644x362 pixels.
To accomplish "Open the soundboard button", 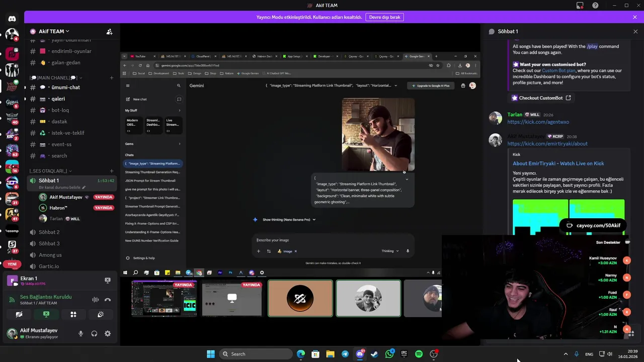I will click(101, 314).
